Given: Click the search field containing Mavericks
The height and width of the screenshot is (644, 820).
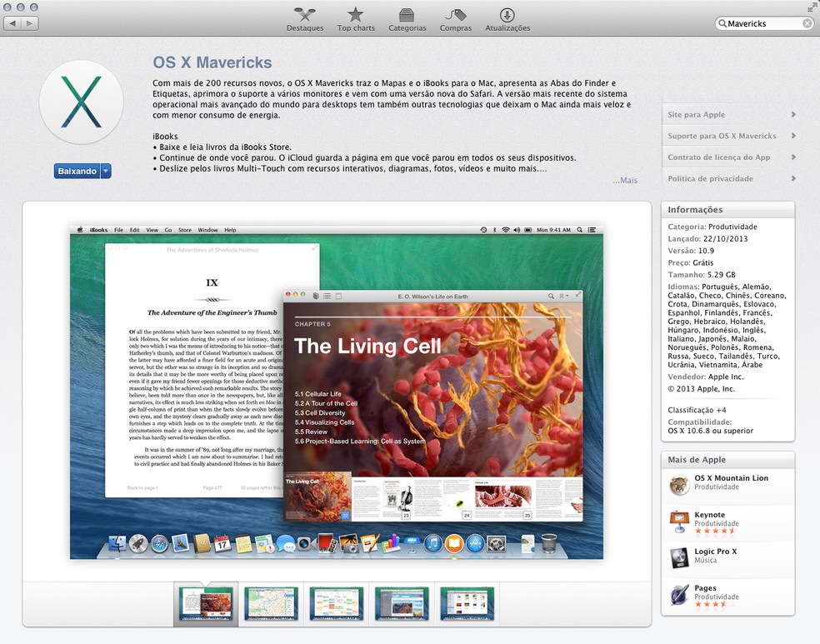Looking at the screenshot, I should tap(764, 23).
